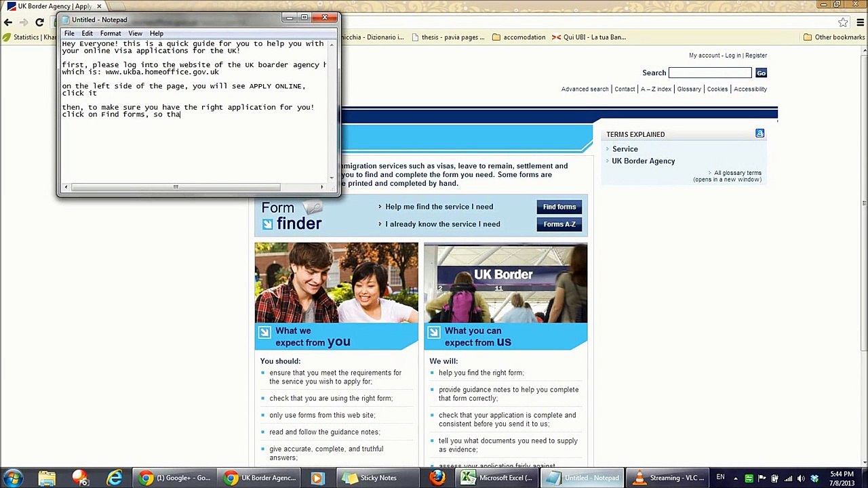This screenshot has height=488, width=868.
Task: Reload the page in Chrome
Action: (39, 22)
